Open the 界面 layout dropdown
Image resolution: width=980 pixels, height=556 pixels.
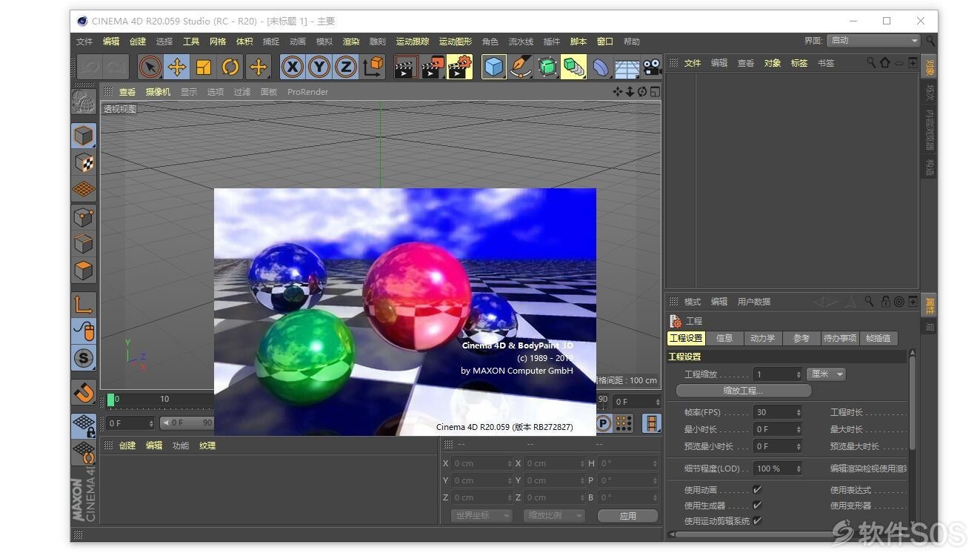(873, 41)
